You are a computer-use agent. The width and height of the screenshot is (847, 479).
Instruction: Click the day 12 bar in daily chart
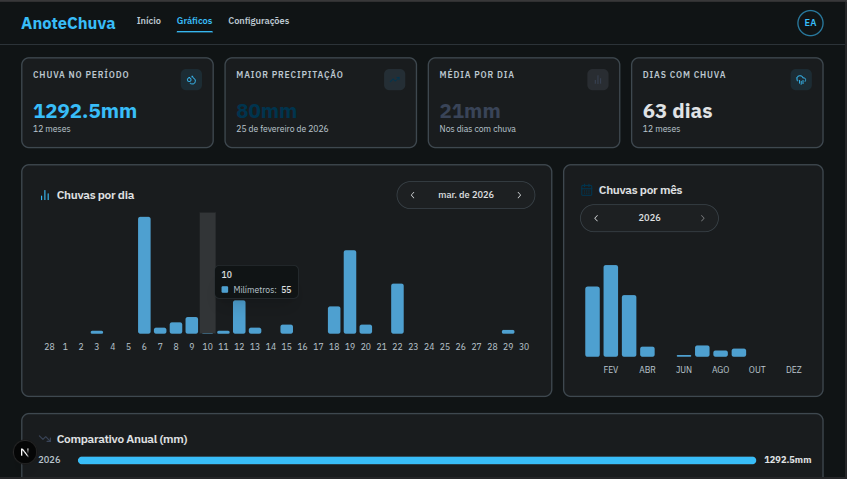[239, 317]
